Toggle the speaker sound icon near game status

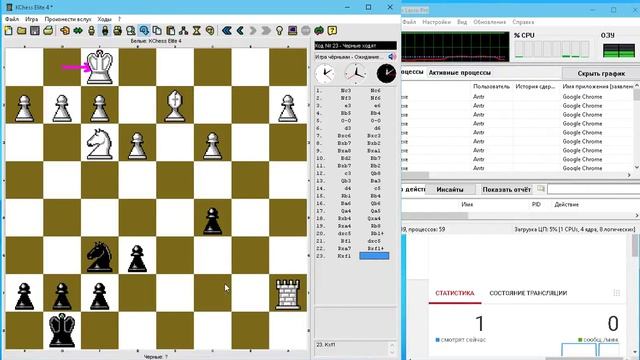[392, 57]
